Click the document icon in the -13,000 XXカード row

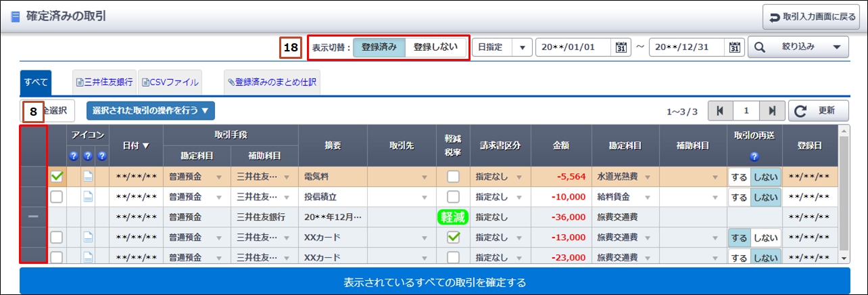[x=88, y=237]
